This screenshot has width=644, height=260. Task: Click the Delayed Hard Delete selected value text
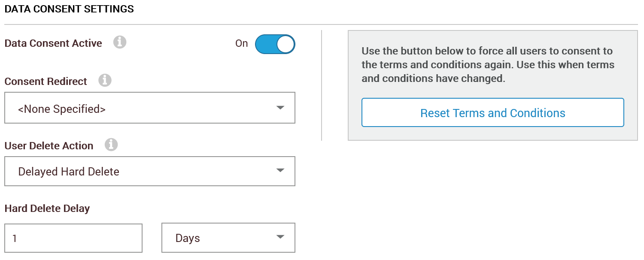(69, 172)
